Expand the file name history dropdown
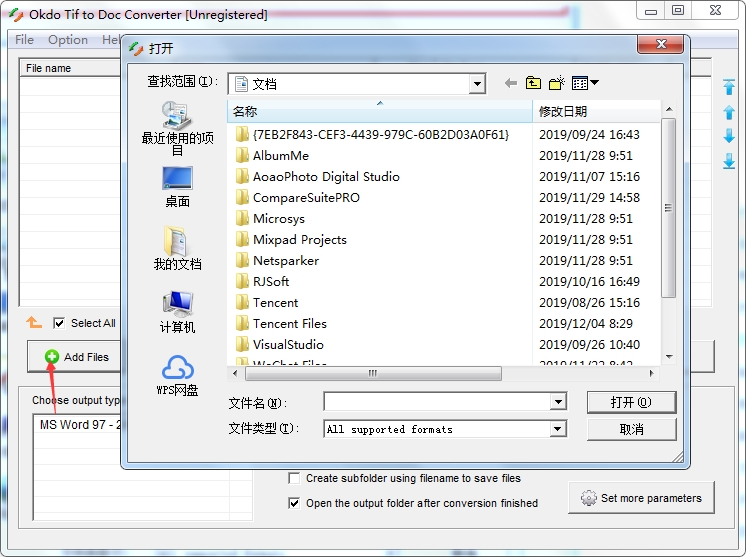The image size is (746, 557). coord(558,402)
